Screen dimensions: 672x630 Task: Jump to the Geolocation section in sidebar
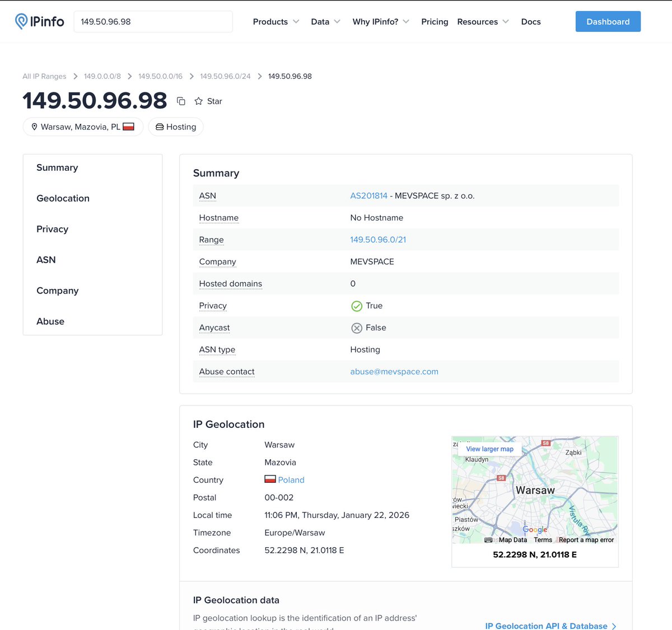[x=63, y=198]
